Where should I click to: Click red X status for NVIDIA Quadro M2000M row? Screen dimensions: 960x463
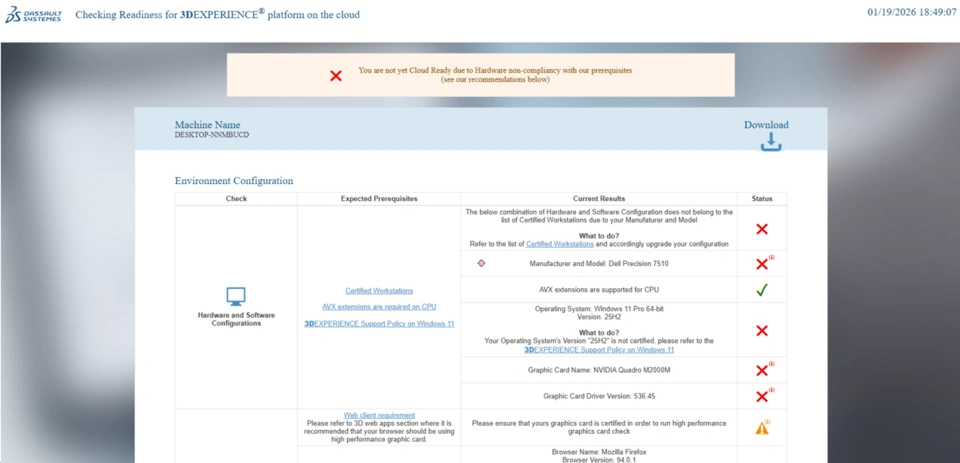pyautogui.click(x=762, y=371)
